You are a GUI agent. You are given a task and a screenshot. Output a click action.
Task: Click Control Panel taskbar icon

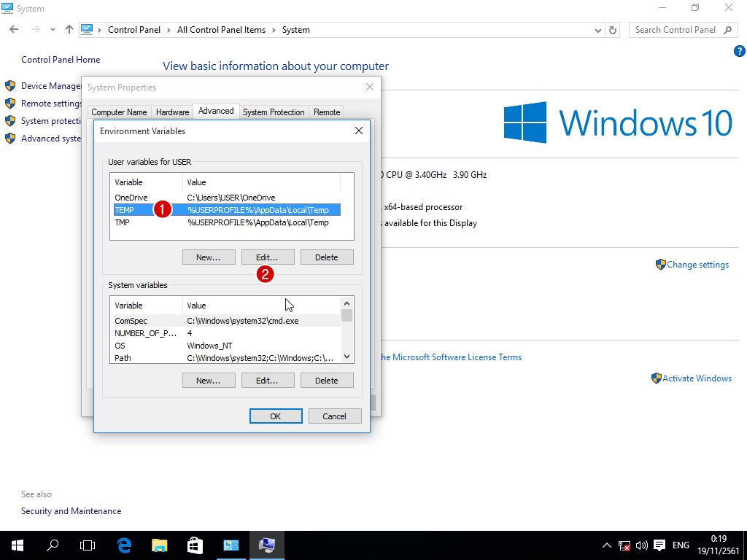pyautogui.click(x=231, y=545)
